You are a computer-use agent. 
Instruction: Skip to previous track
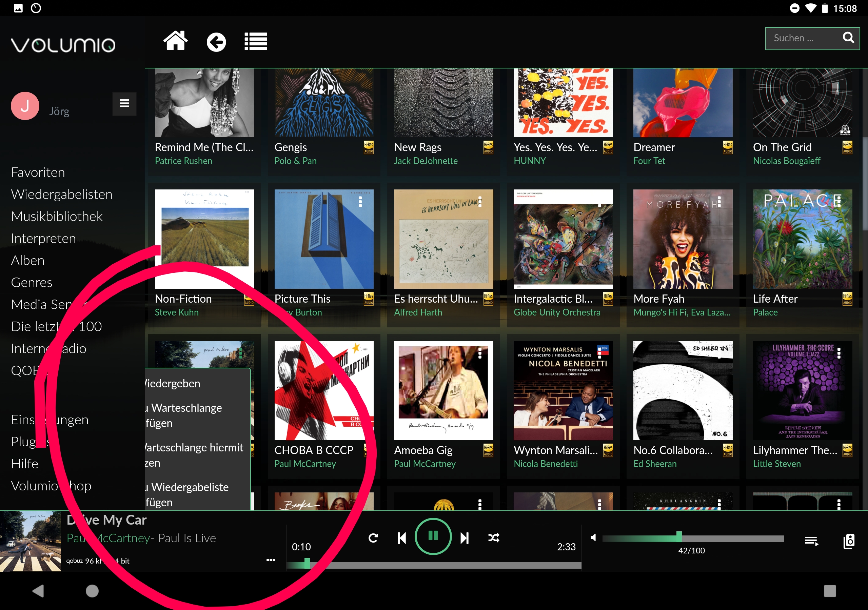click(402, 538)
